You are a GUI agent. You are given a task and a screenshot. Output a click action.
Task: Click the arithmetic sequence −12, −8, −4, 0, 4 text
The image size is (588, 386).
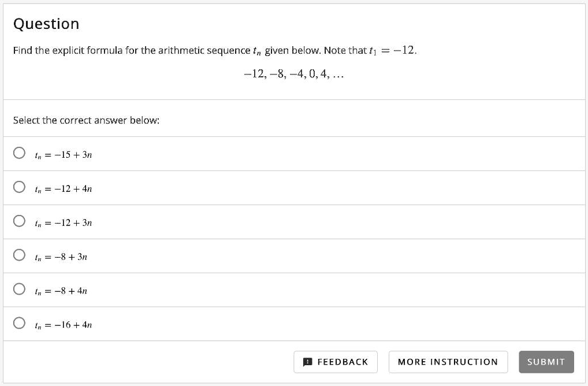click(294, 75)
